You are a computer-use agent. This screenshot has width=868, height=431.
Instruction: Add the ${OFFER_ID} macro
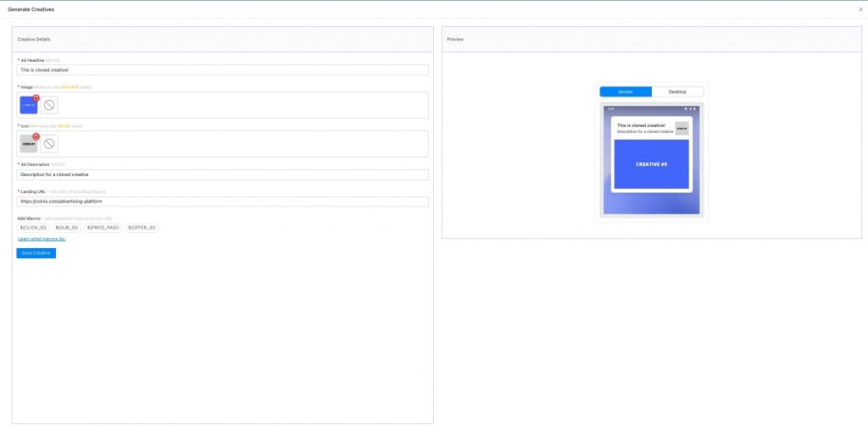tap(142, 228)
